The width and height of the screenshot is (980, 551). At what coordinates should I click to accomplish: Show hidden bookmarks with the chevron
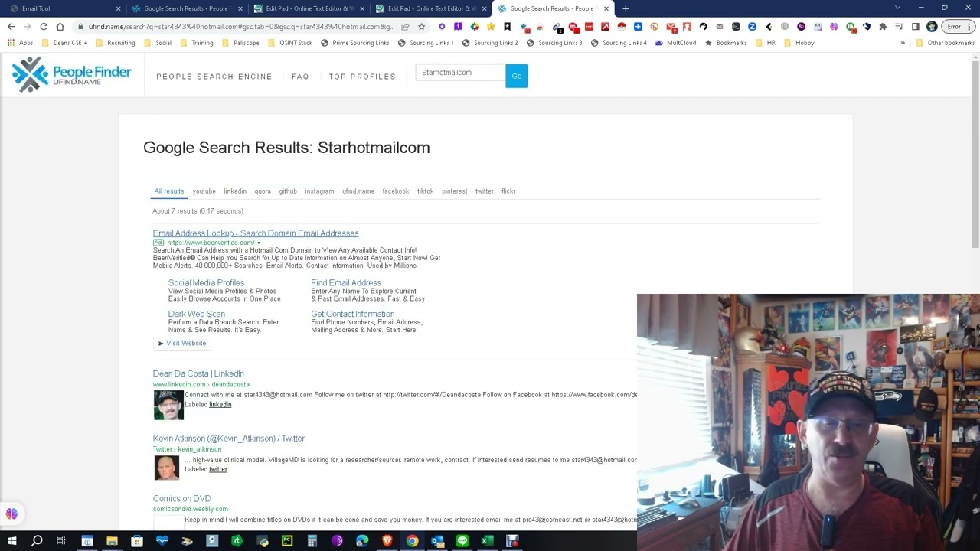(903, 43)
